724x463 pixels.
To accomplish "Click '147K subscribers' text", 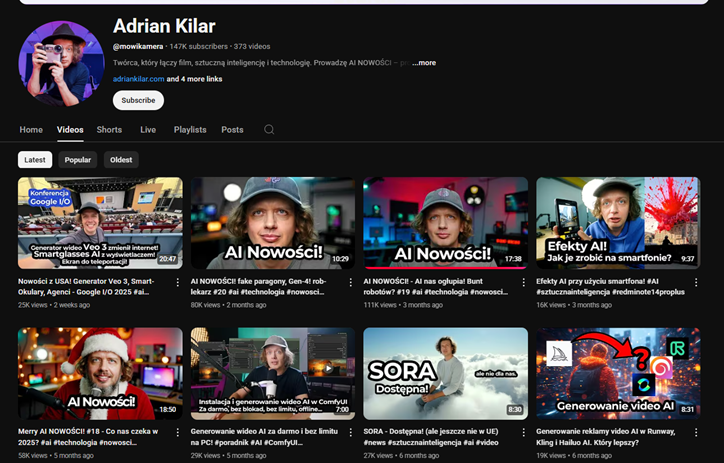I will (x=199, y=47).
